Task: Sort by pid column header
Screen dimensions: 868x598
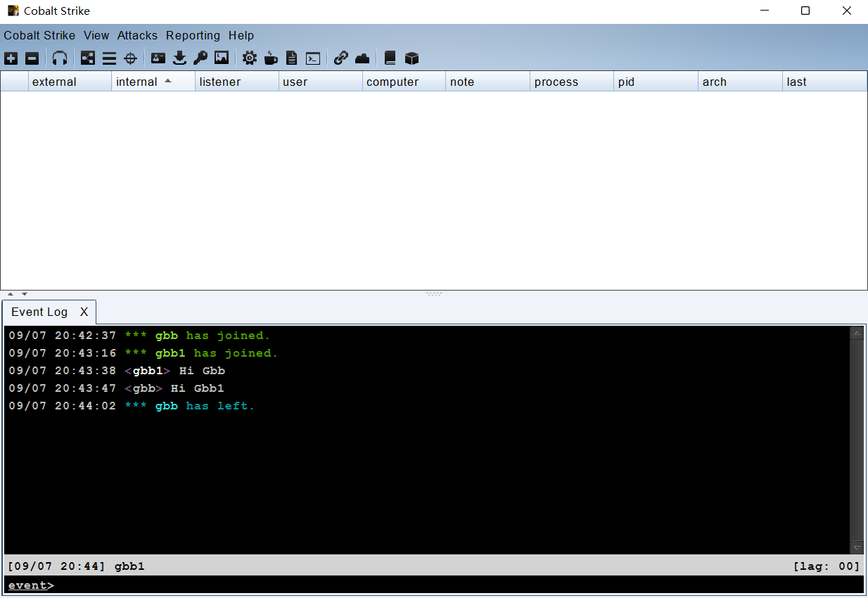Action: click(x=656, y=82)
